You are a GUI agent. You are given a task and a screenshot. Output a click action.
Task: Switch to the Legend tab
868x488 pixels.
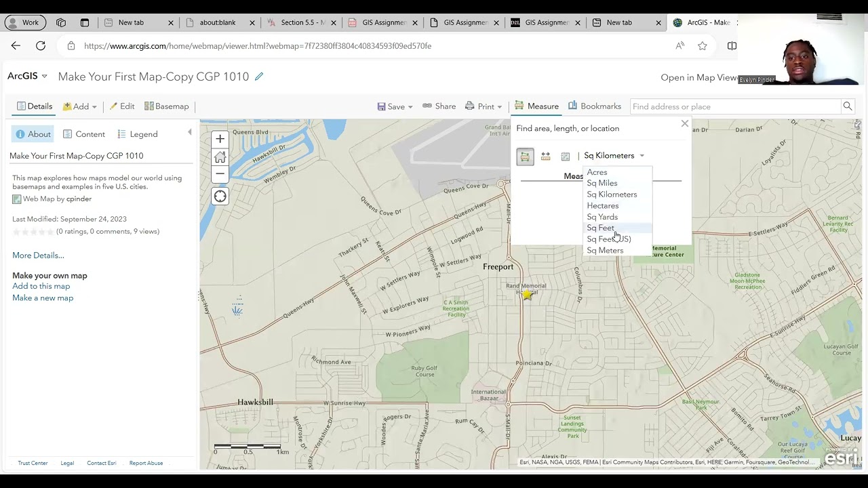point(138,134)
